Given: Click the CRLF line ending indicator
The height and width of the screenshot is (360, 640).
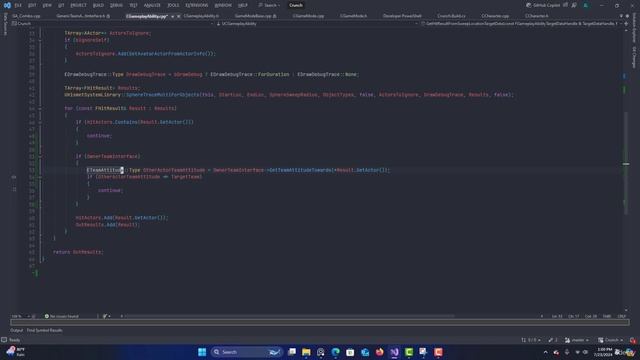Looking at the screenshot, I should point(621,316).
